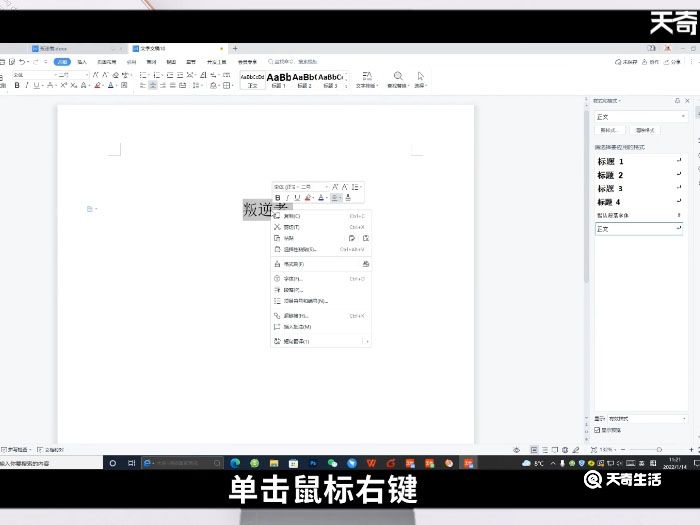Click the Undo arrow in quick access bar
The height and width of the screenshot is (525, 700).
21,62
